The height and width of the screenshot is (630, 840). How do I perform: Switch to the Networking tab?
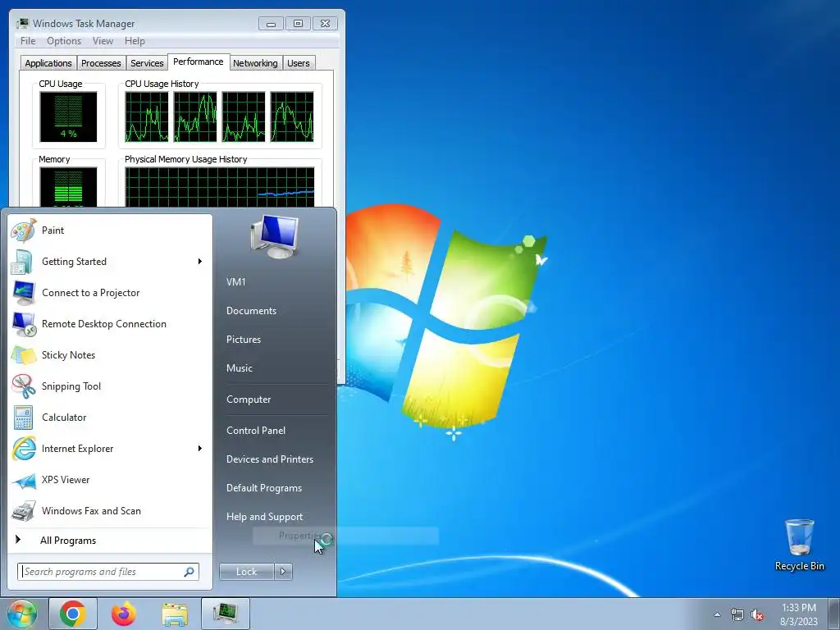(255, 62)
